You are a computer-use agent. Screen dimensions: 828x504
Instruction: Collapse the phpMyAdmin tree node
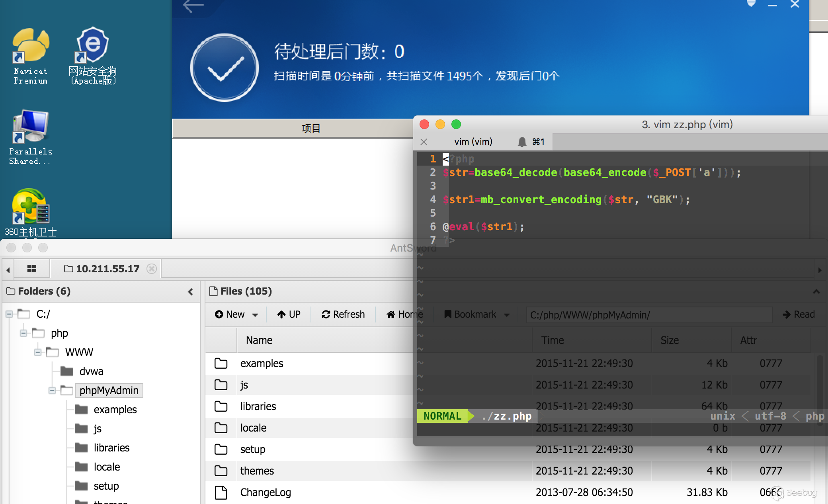[52, 391]
